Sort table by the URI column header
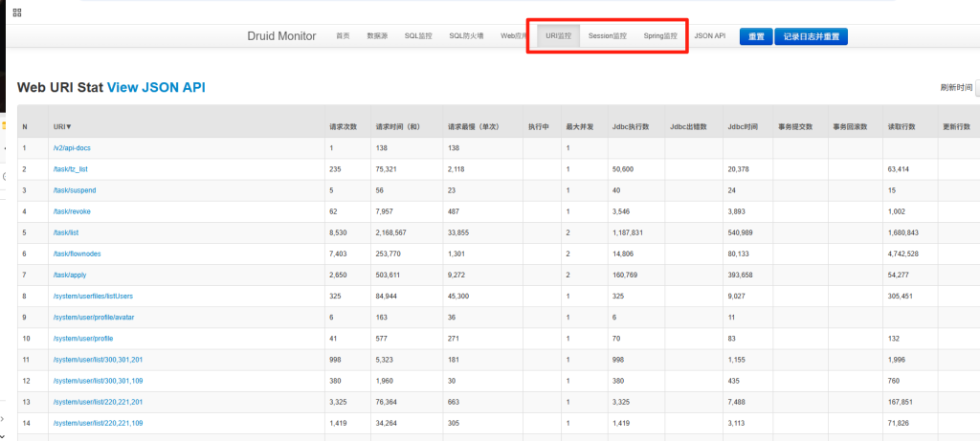 click(x=63, y=126)
